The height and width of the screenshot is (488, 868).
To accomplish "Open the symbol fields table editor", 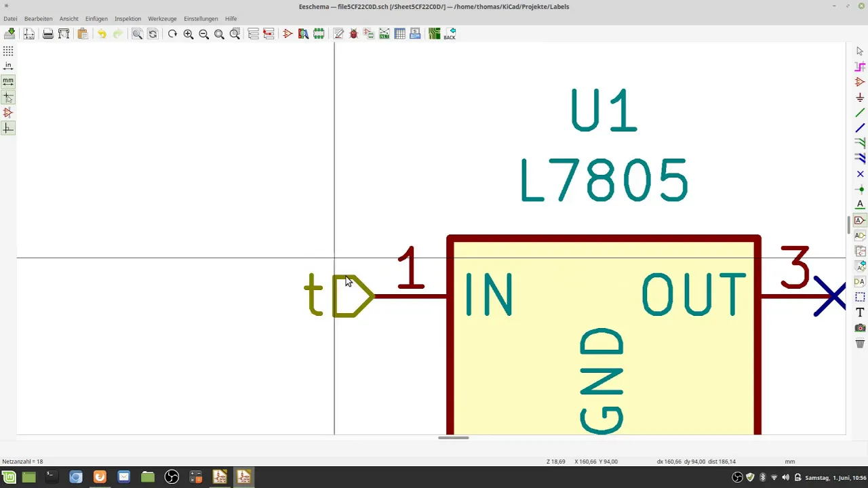I will point(400,34).
